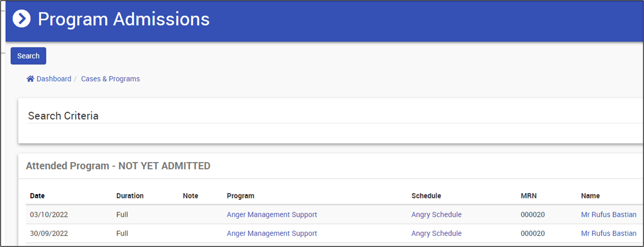Sort by the Name column header

pos(590,196)
